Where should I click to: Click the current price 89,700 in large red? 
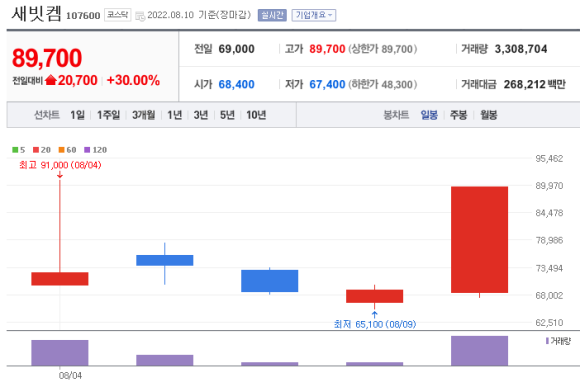[47, 58]
